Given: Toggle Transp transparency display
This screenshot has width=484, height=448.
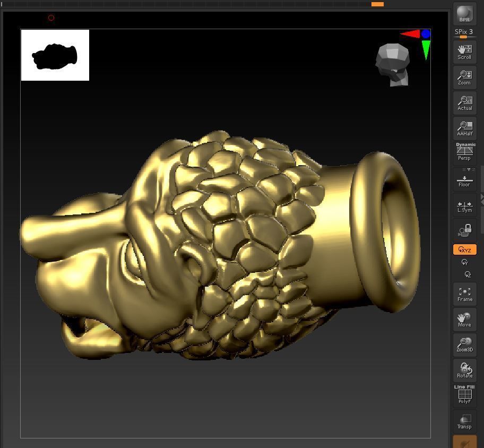Looking at the screenshot, I should coord(464,421).
